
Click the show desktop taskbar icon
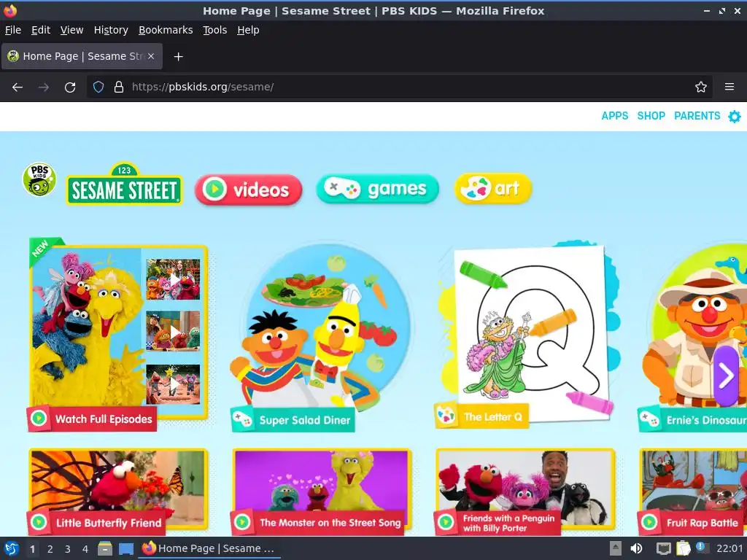click(125, 548)
